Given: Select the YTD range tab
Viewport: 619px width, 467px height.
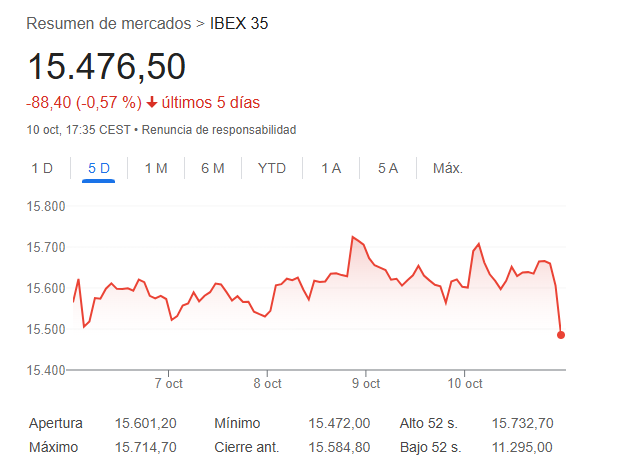Looking at the screenshot, I should tap(272, 168).
